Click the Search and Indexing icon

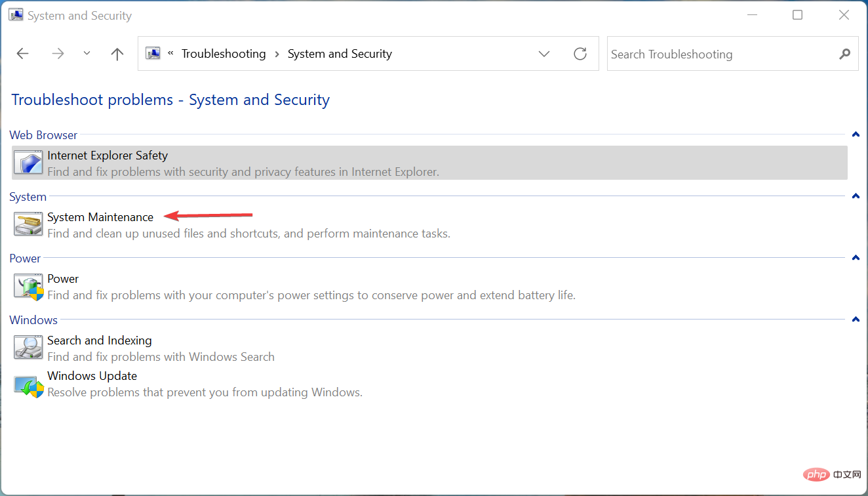coord(28,348)
